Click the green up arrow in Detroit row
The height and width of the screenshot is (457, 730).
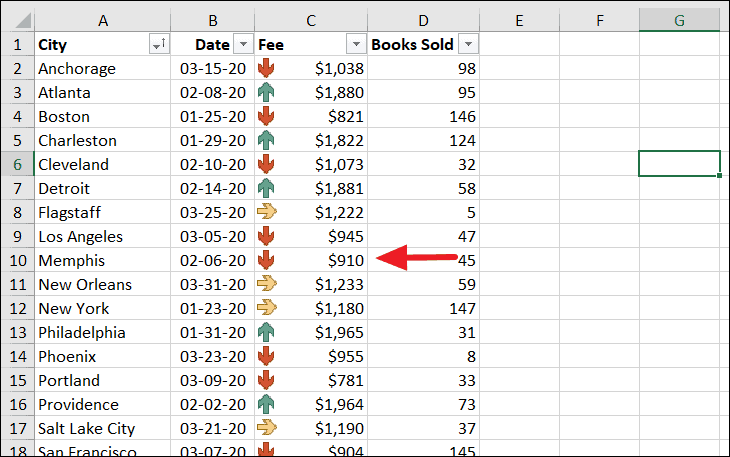[x=266, y=188]
